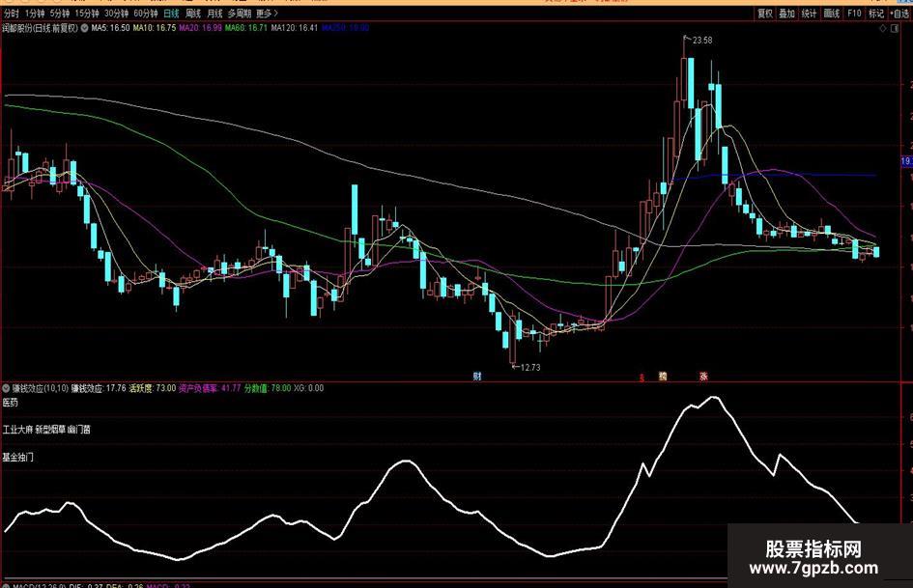
Task: Expand the 更多 periods menu
Action: point(267,13)
